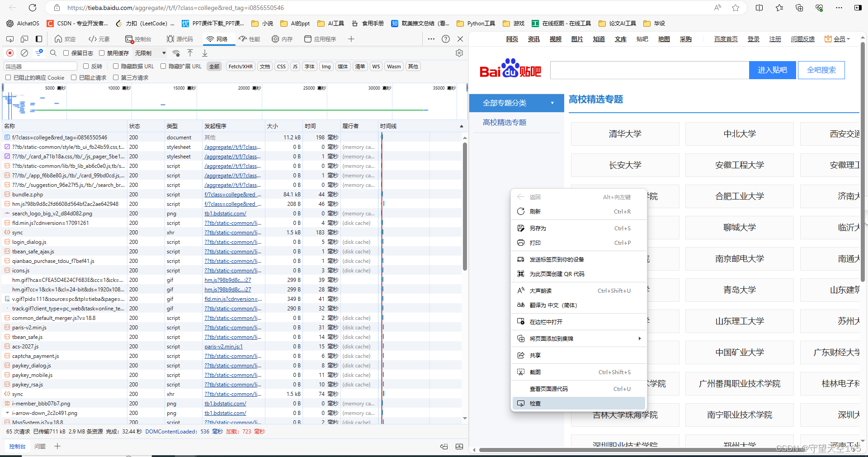
Task: Click the Baidu Tieba logo
Action: [x=510, y=69]
